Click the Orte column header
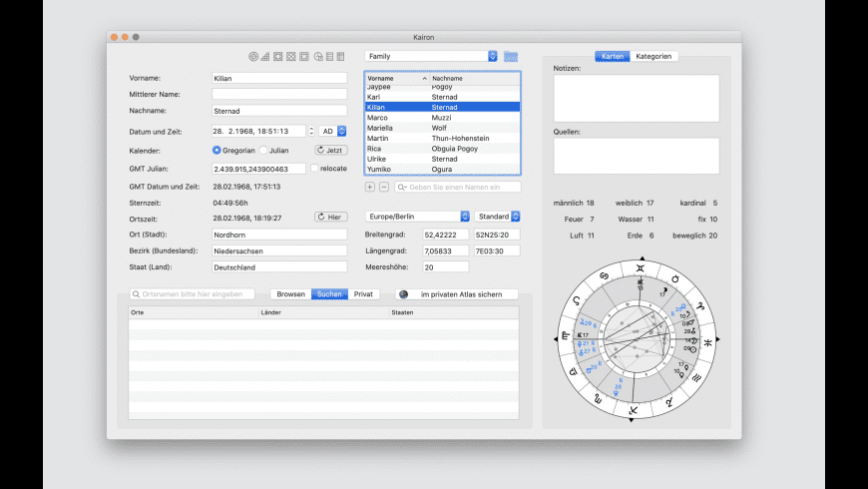The width and height of the screenshot is (868, 489). (194, 313)
